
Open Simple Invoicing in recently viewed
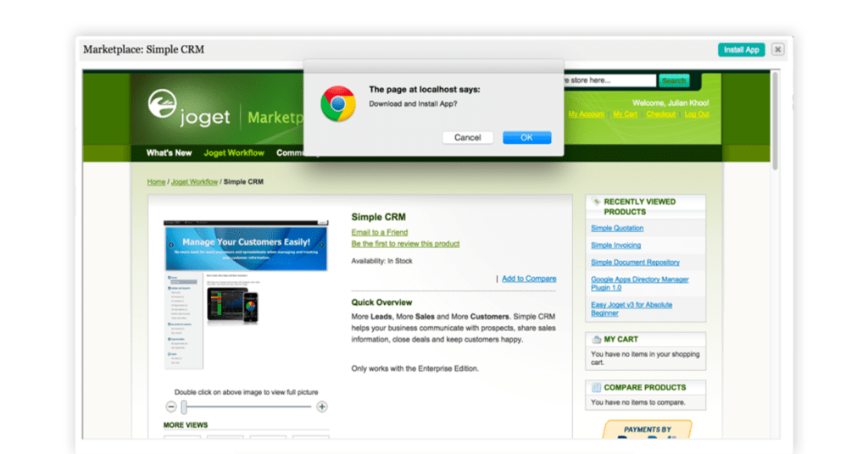click(x=615, y=246)
